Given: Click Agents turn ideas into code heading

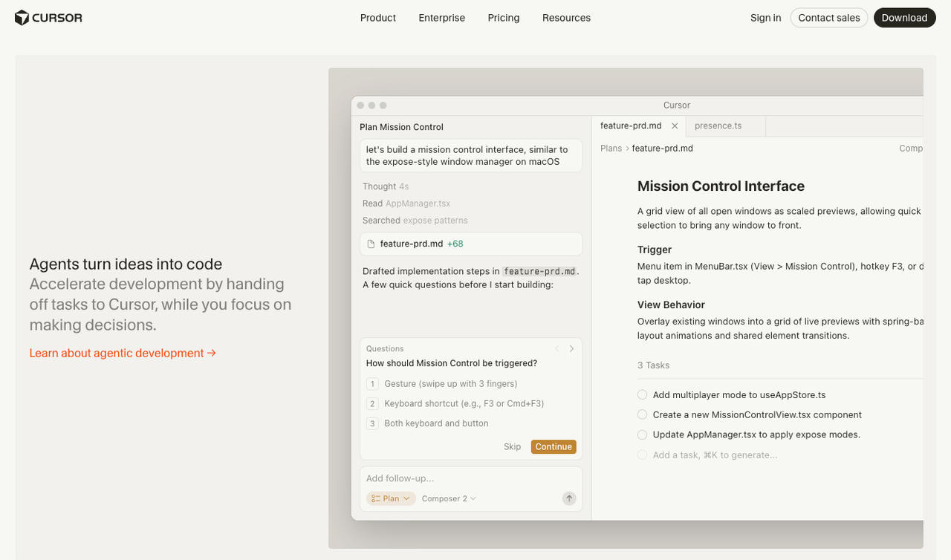Looking at the screenshot, I should click(x=126, y=264).
